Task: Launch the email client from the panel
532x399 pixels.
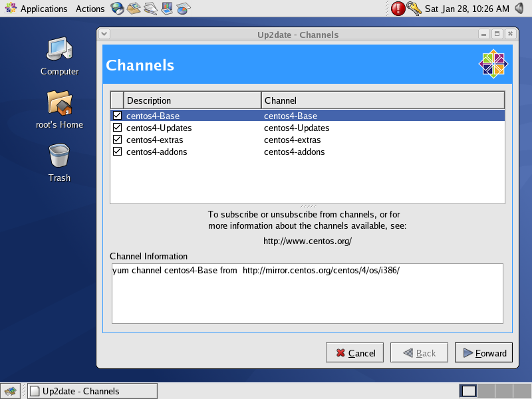Action: click(134, 9)
